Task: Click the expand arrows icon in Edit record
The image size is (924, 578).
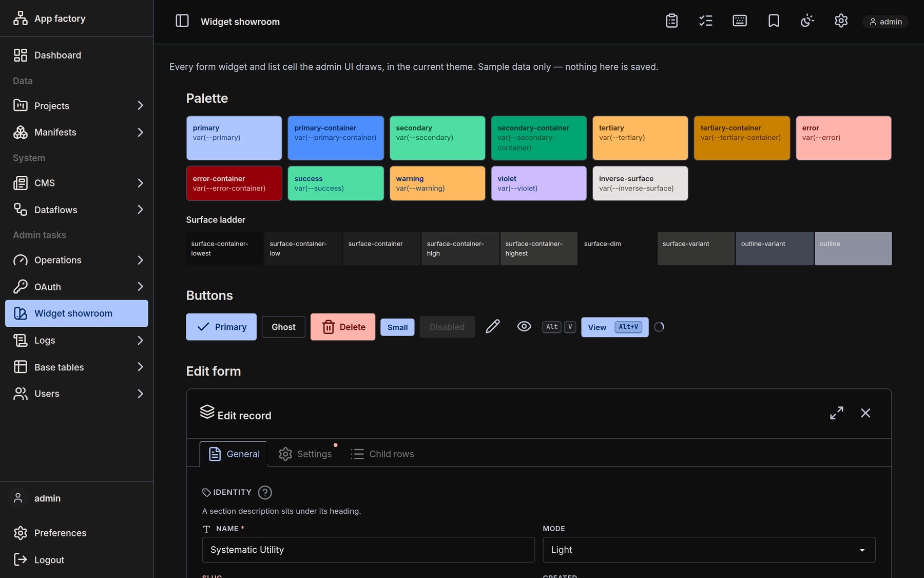Action: [x=837, y=413]
